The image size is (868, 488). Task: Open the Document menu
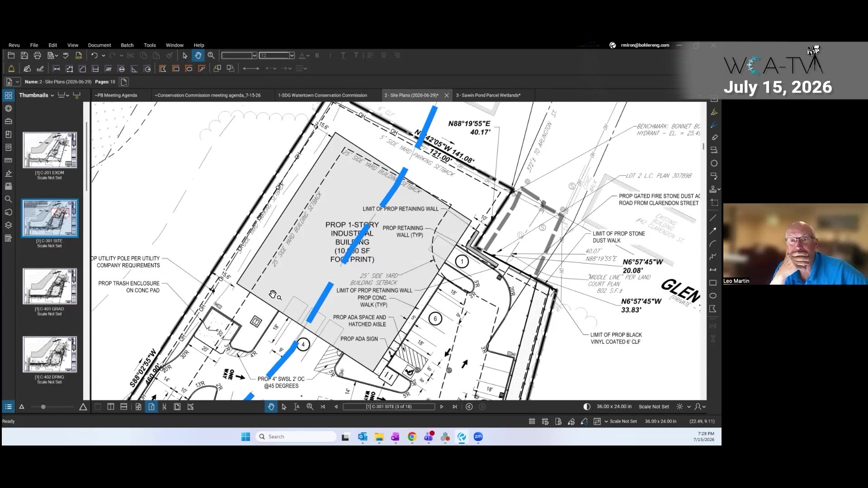pos(99,45)
